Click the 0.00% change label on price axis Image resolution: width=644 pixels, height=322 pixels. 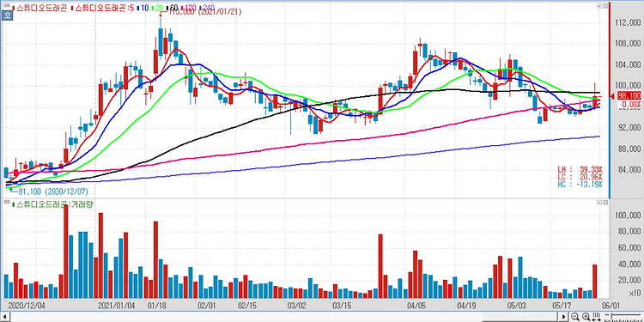[x=632, y=104]
